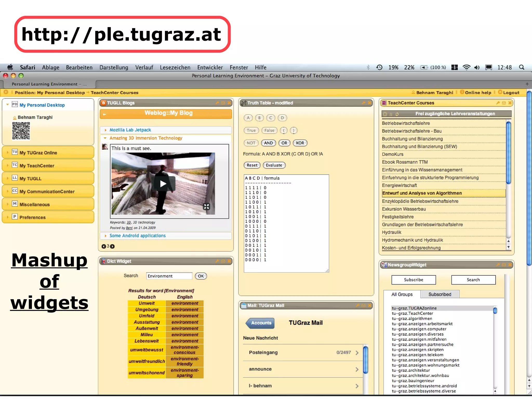532x399 pixels.
Task: Open announce mail folder chevron
Action: (x=357, y=369)
